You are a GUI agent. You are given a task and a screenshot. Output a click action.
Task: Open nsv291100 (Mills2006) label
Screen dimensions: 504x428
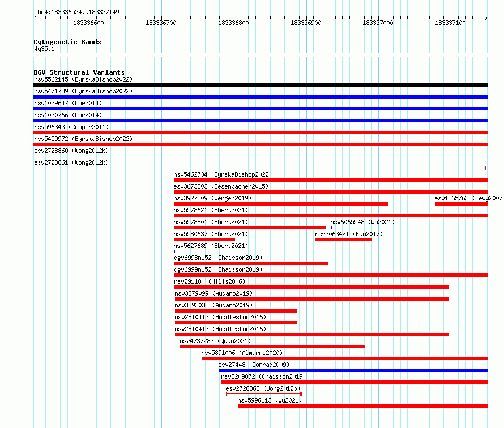[x=210, y=281]
